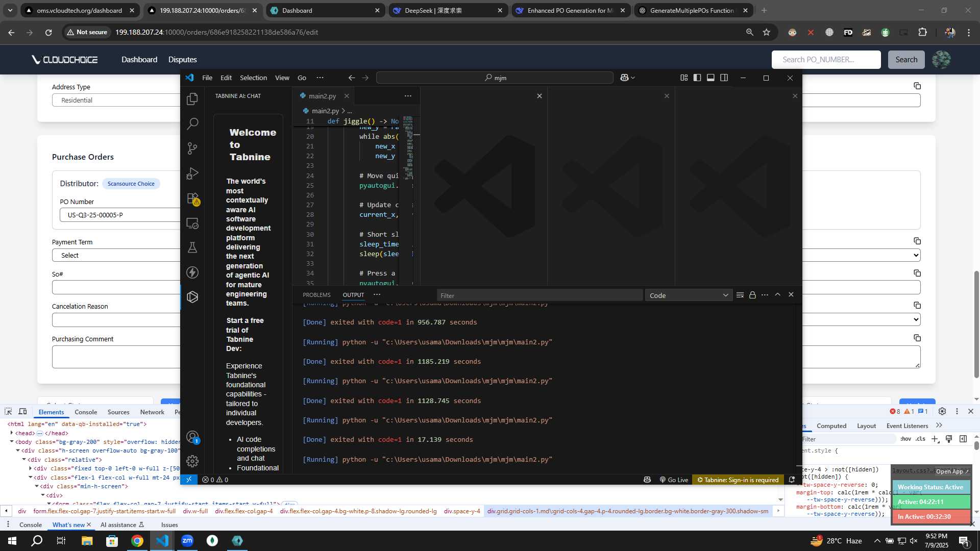Open the Source Control view in VS Code
Screen dimensions: 980x551
(192, 148)
